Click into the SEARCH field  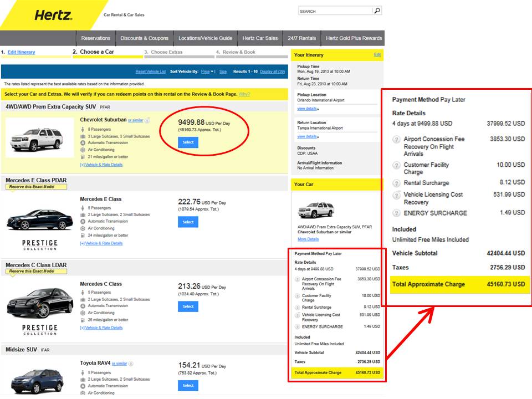click(x=336, y=11)
